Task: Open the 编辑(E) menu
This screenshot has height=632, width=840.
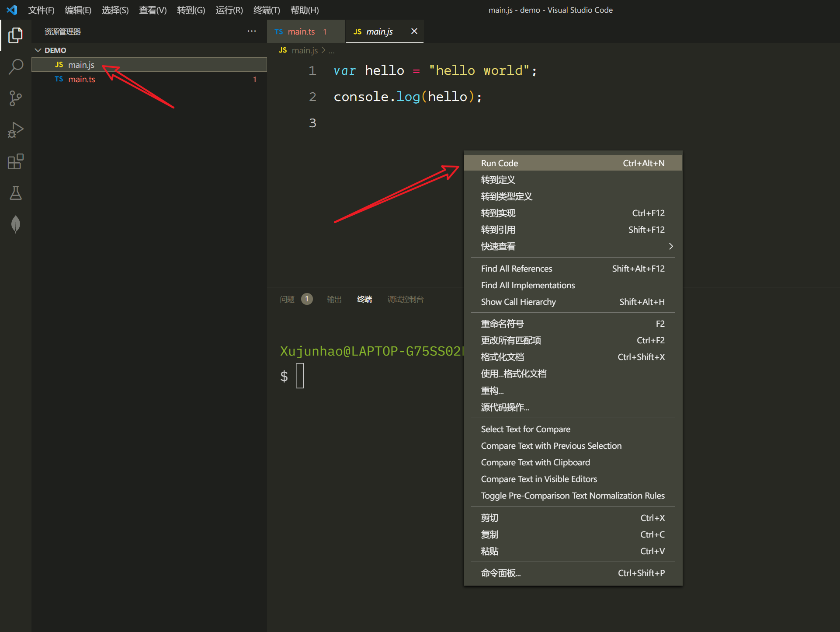Action: pos(78,10)
